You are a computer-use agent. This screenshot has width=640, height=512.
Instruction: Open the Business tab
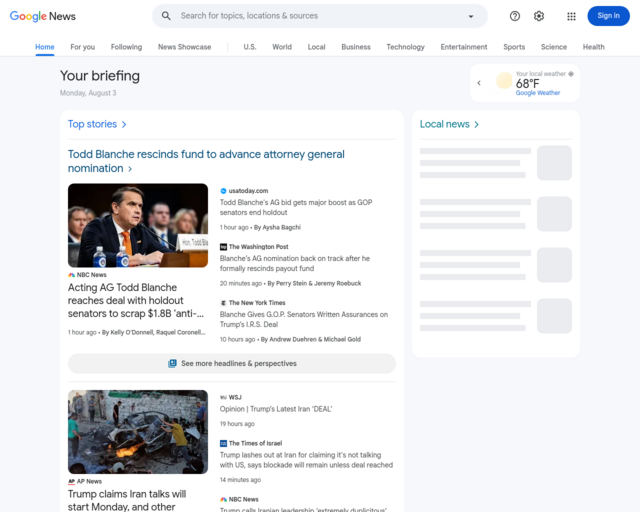point(356,47)
